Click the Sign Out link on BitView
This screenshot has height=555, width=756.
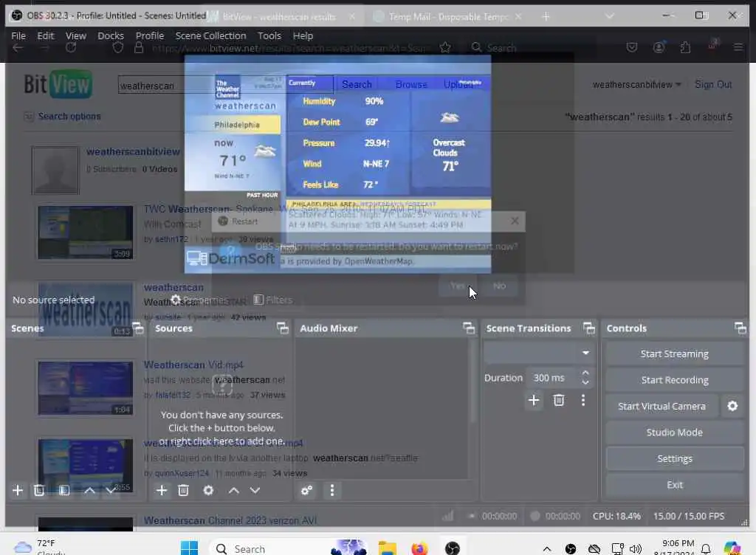[x=713, y=84]
